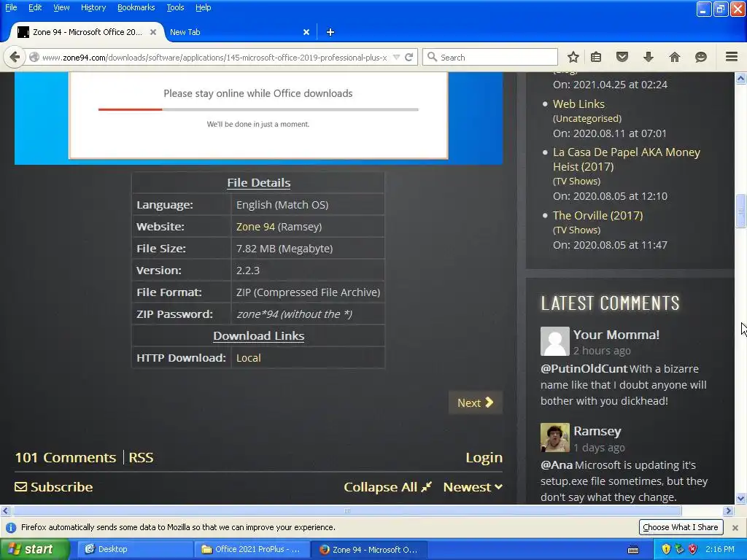This screenshot has width=747, height=560.
Task: Collapse All comments
Action: coord(388,486)
